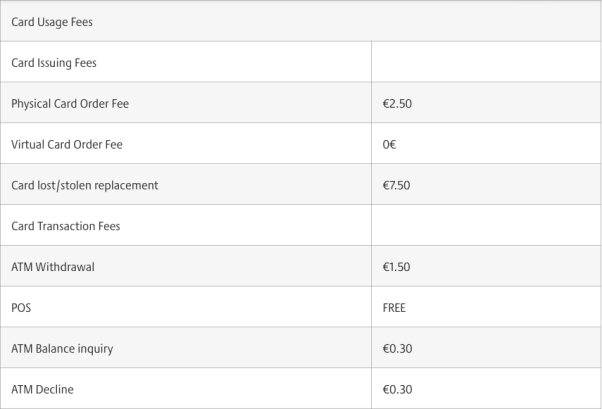
Task: Click the ATM Withdrawal row label
Action: tap(53, 267)
